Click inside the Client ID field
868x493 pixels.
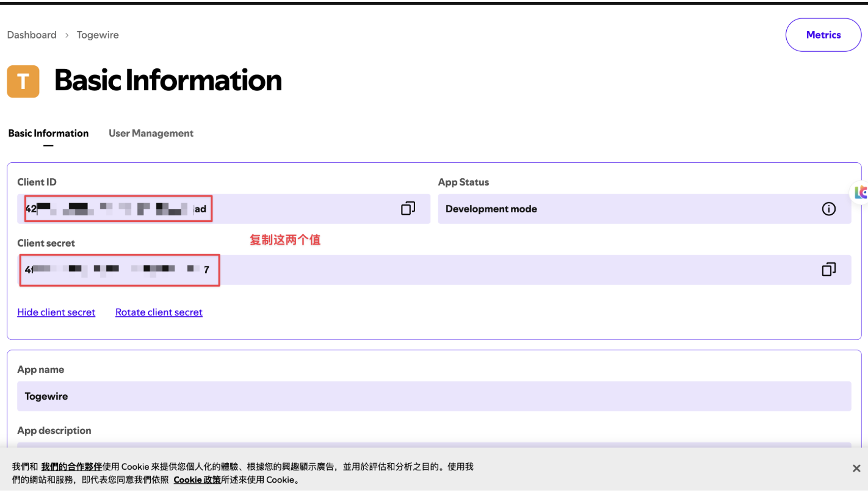[x=223, y=209]
